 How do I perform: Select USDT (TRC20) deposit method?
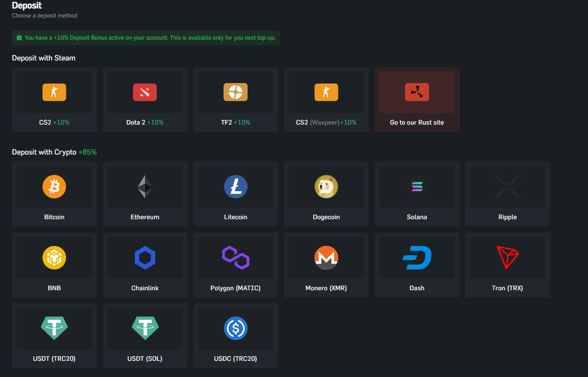pos(54,336)
